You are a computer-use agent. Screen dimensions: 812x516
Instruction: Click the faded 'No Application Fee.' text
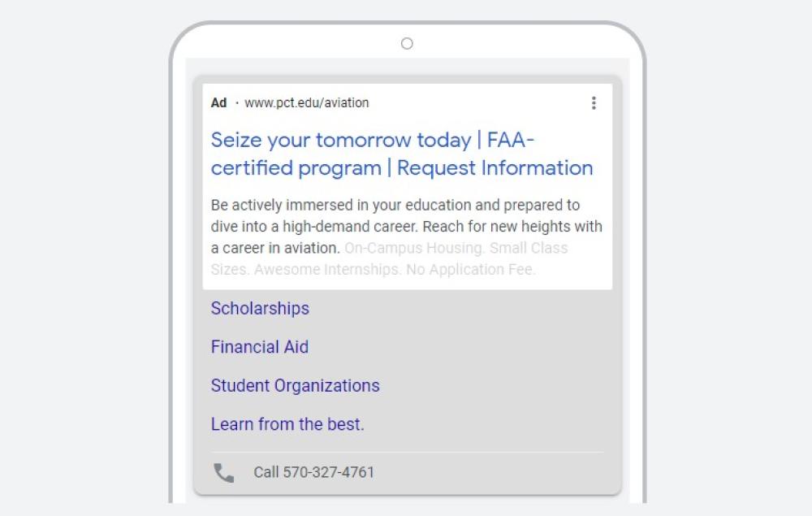tap(471, 270)
